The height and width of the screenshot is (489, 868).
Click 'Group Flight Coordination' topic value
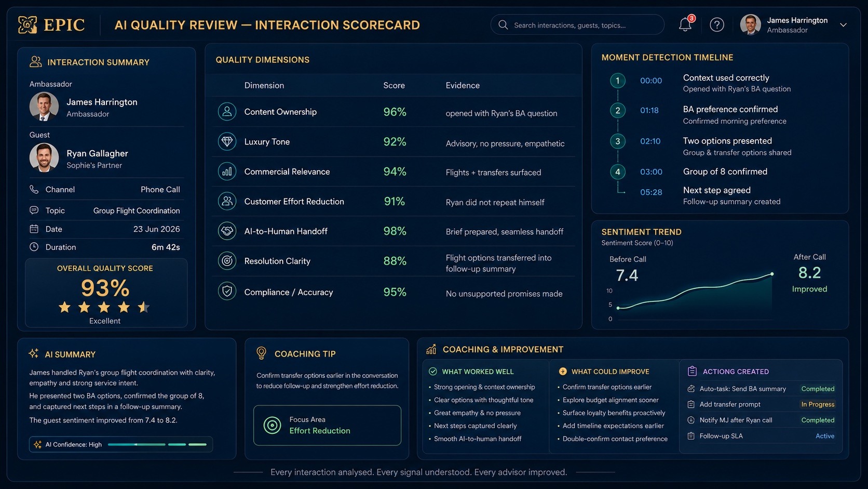(x=137, y=210)
